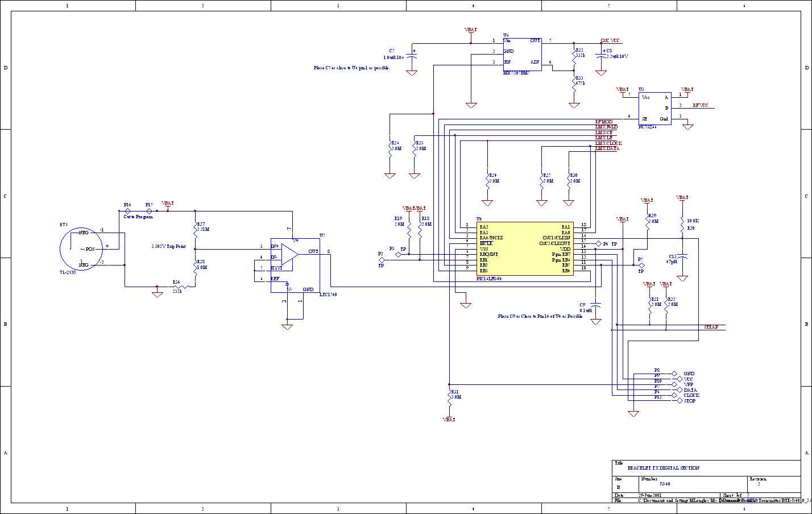Screen dimensions: 812x514
Task: Select the RFVCC net label
Action: (x=701, y=105)
